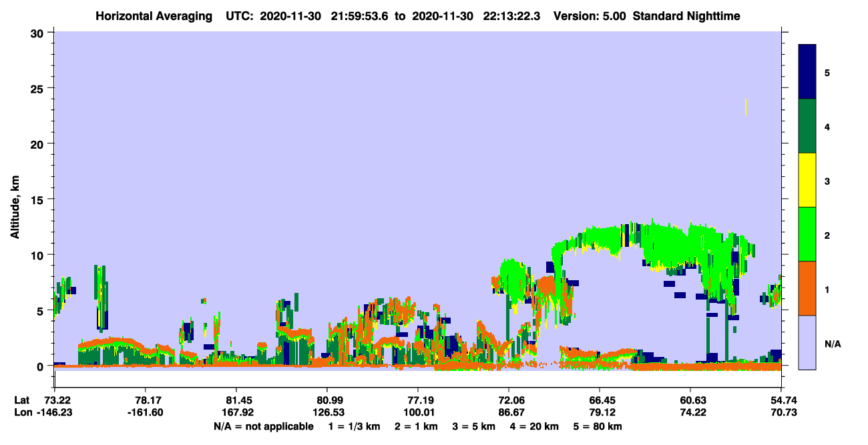Click longitude value 100.01
The width and height of the screenshot is (868, 445).
click(418, 412)
